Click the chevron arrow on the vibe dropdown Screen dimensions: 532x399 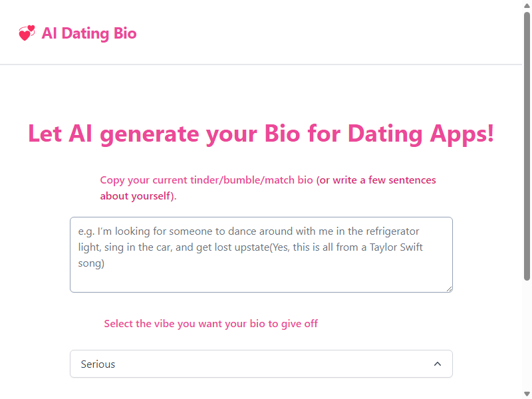click(438, 364)
